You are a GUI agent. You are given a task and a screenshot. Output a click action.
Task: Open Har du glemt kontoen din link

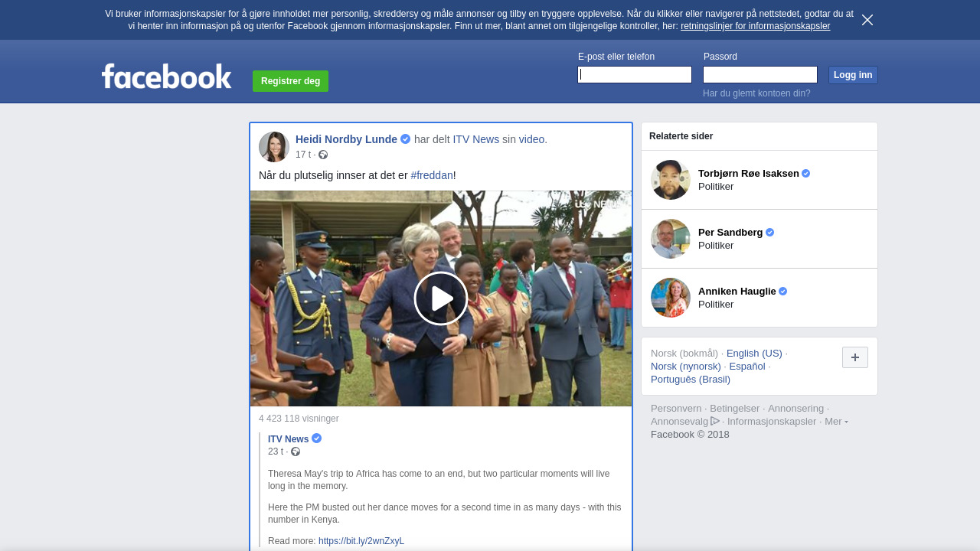[756, 93]
